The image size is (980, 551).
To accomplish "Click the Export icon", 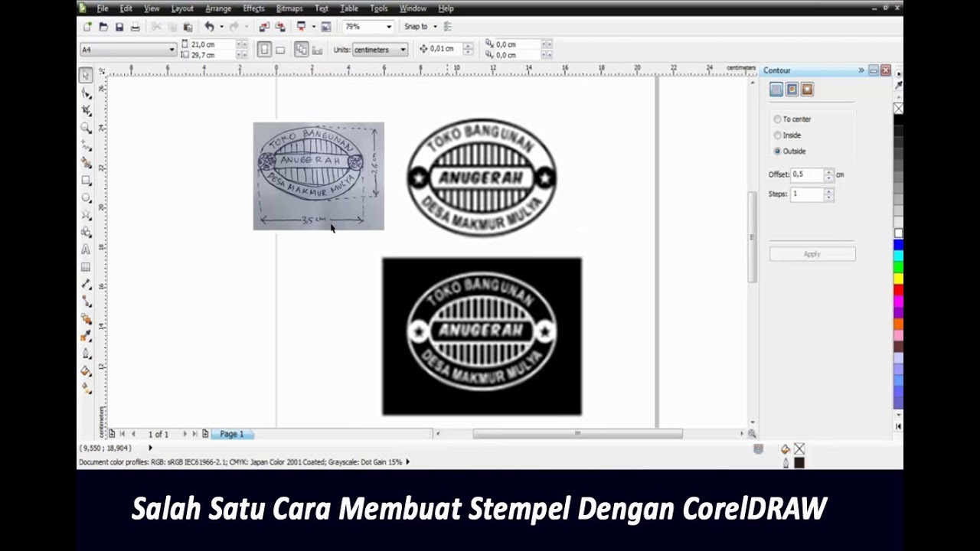I will [280, 27].
